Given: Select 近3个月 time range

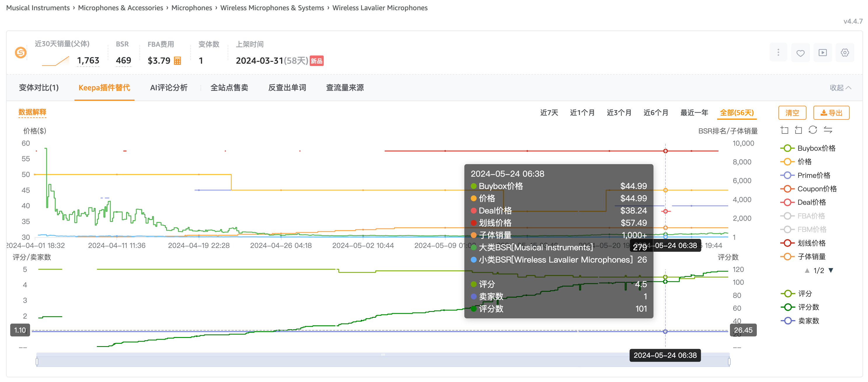Looking at the screenshot, I should [619, 113].
